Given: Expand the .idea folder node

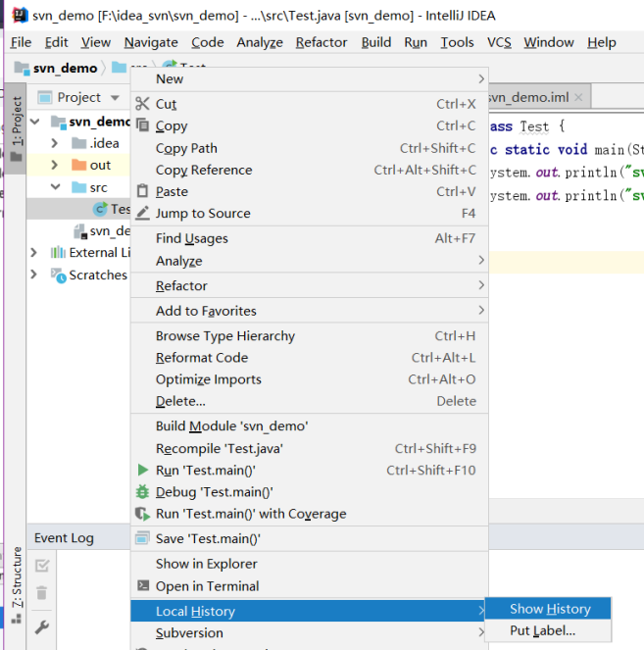Looking at the screenshot, I should click(x=54, y=143).
